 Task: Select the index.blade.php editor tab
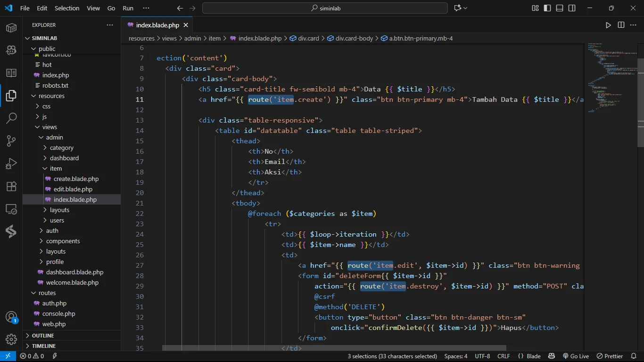(x=157, y=25)
